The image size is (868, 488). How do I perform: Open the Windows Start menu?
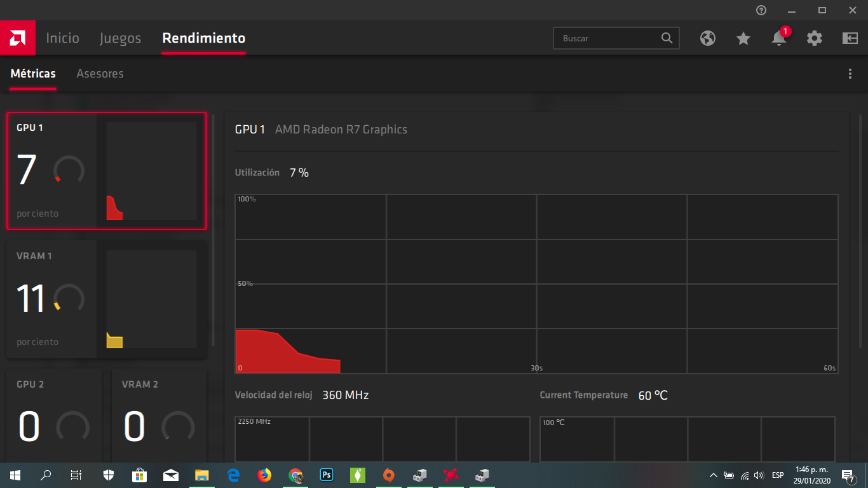(15, 475)
